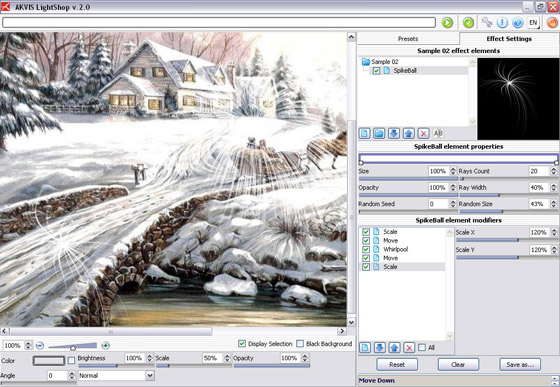560x387 pixels.
Task: Click the Color swatch
Action: [x=49, y=361]
